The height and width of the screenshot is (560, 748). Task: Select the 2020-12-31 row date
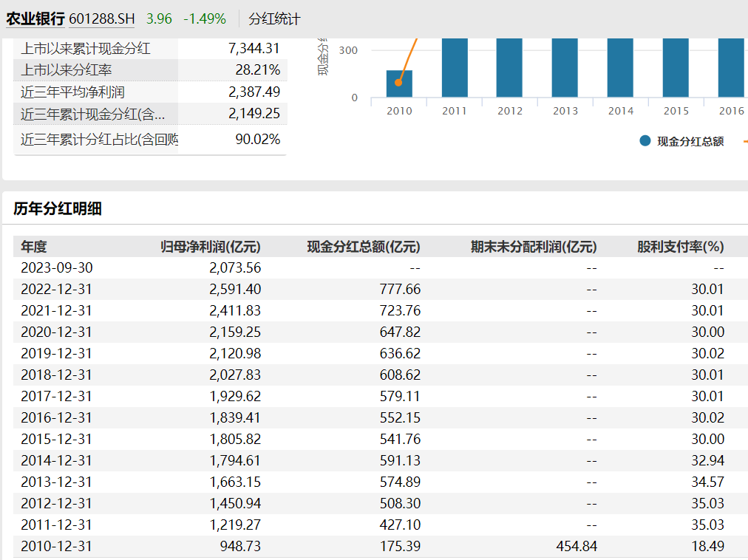[56, 332]
